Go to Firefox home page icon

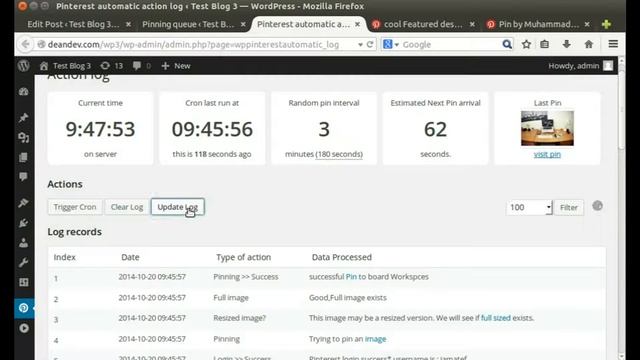[x=589, y=44]
